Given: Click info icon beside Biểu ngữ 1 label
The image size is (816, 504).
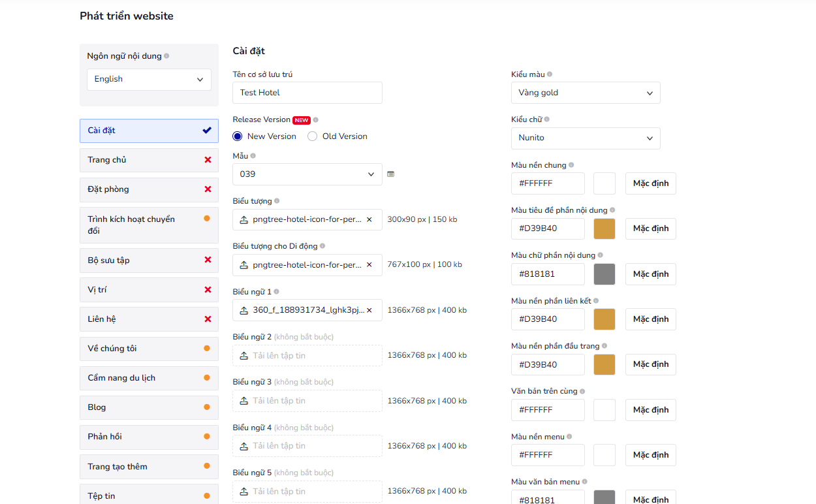Looking at the screenshot, I should pyautogui.click(x=276, y=292).
